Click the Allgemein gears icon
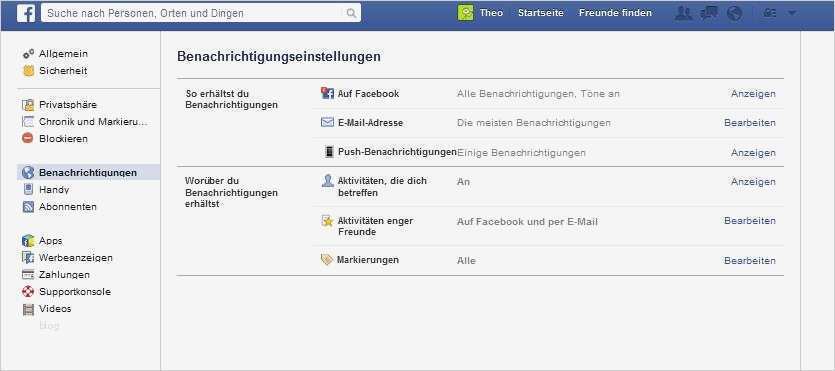835x371 pixels. [28, 54]
